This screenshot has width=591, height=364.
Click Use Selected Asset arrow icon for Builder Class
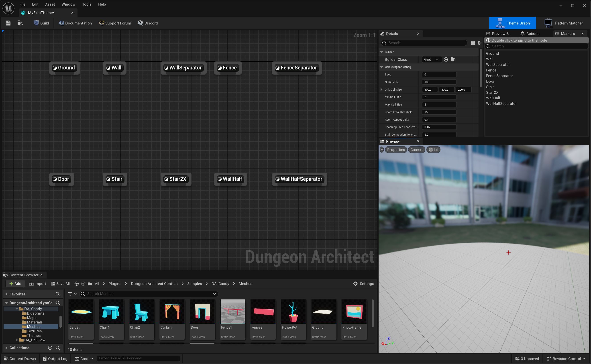click(446, 59)
